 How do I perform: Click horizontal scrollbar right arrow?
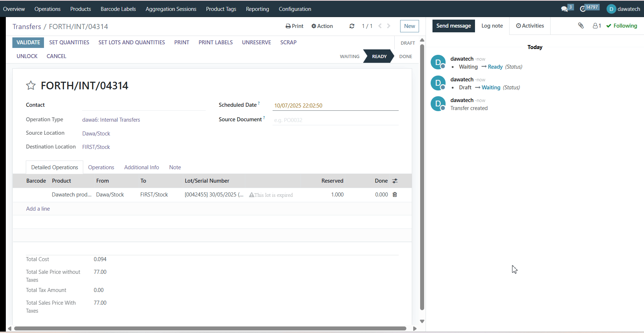[415, 329]
